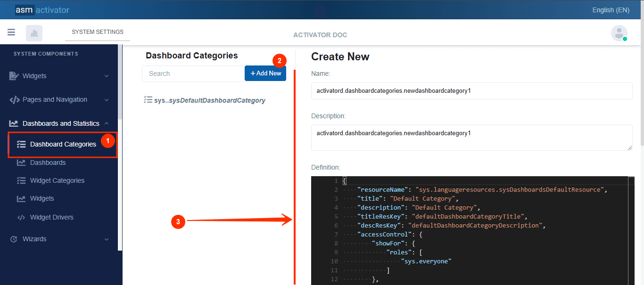The image size is (644, 285).
Task: Open Widget Categories in the sidebar
Action: [57, 180]
